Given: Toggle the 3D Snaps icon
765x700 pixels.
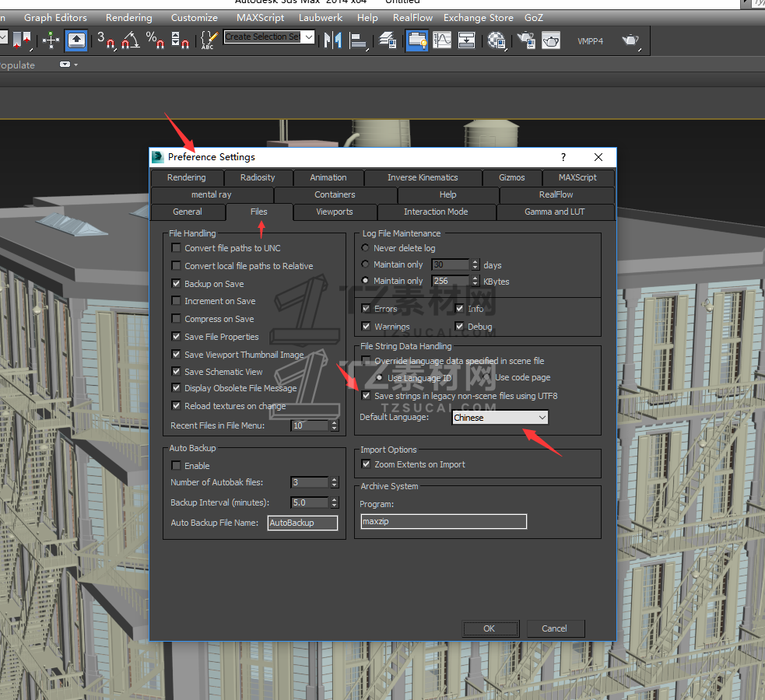Looking at the screenshot, I should [x=105, y=40].
